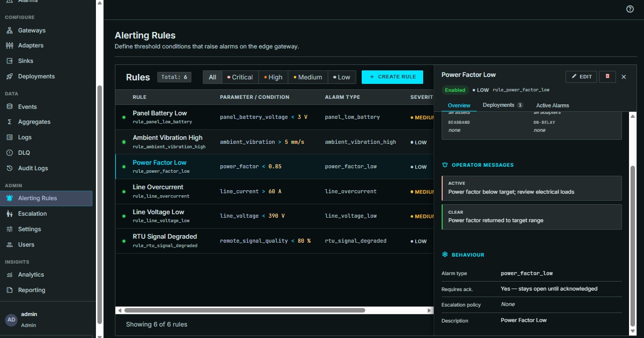Switch to the Overview tab
The width and height of the screenshot is (644, 338).
[x=459, y=105]
